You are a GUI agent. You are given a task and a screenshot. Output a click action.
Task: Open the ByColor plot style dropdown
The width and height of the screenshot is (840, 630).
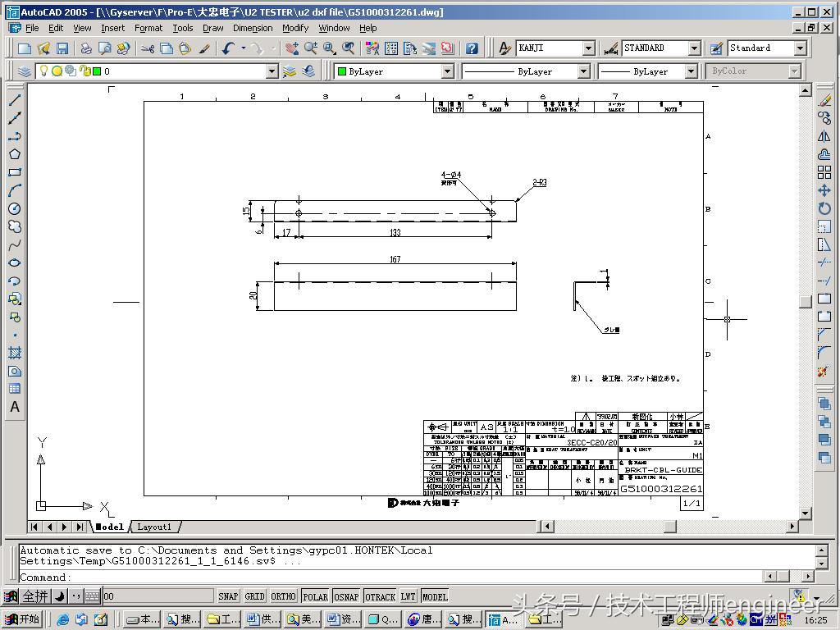click(794, 71)
